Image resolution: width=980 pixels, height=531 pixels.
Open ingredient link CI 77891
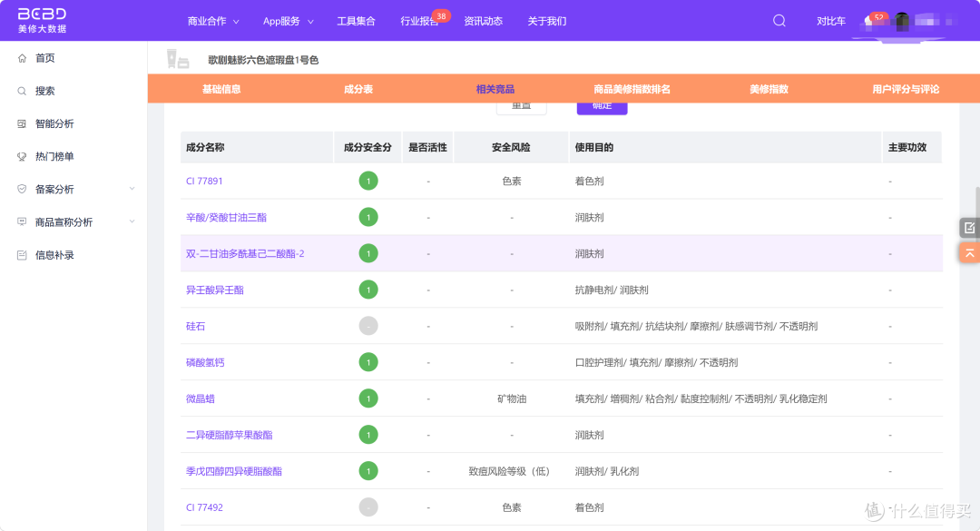click(204, 181)
